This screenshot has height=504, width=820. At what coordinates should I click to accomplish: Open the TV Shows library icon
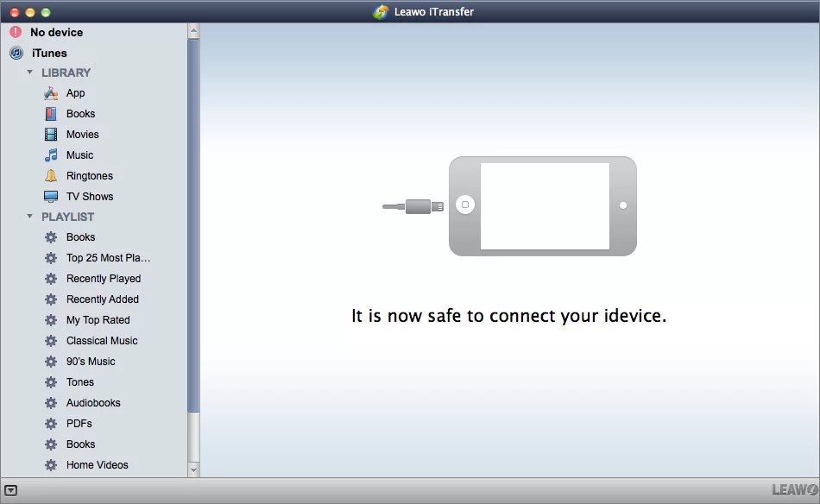click(x=52, y=196)
